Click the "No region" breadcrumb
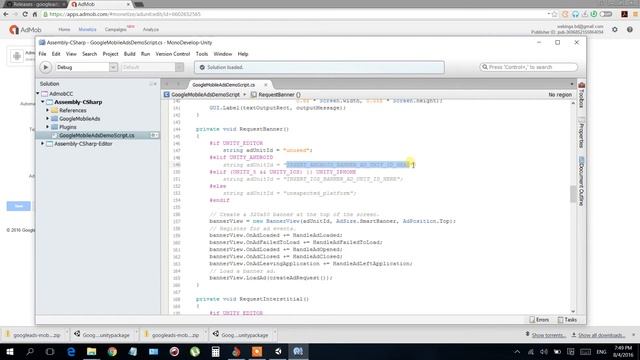 [560, 95]
